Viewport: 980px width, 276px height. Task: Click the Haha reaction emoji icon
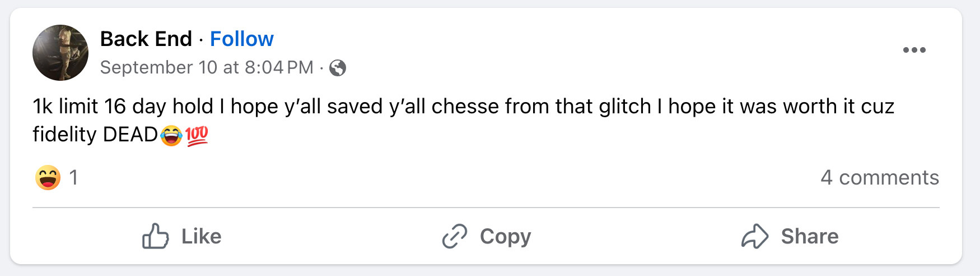[48, 178]
